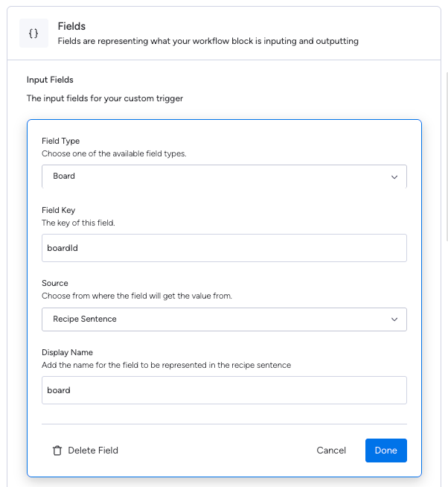
Task: Click the trash can icon
Action: tap(57, 451)
